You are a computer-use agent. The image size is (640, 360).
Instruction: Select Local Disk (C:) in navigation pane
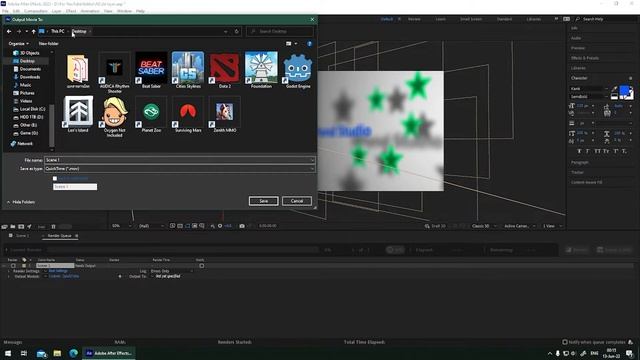pos(32,109)
